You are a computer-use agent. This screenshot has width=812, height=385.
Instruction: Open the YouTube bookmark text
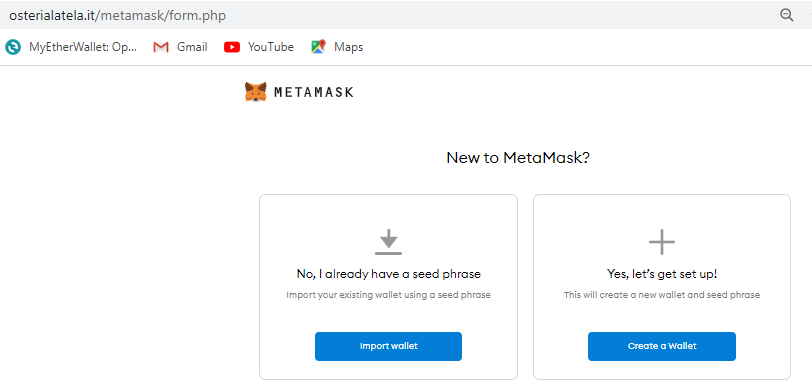pos(271,47)
